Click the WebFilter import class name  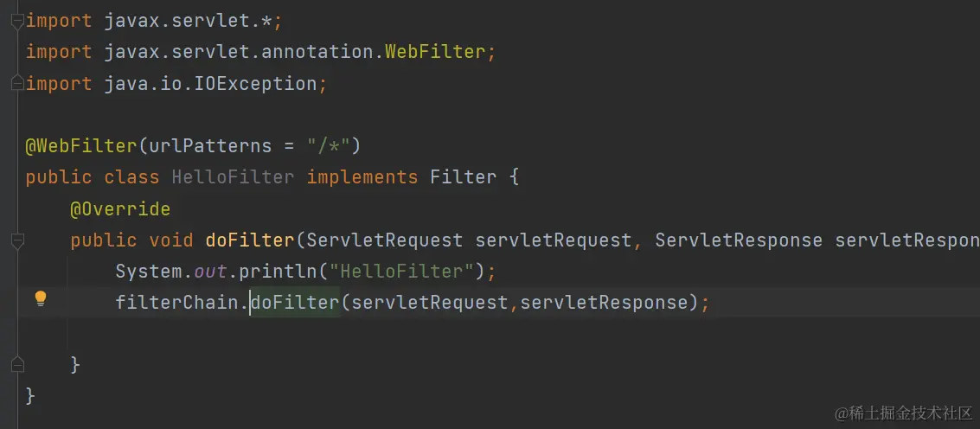[x=435, y=52]
